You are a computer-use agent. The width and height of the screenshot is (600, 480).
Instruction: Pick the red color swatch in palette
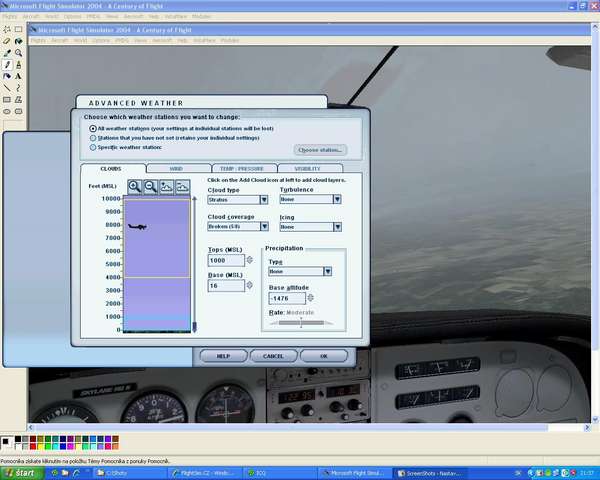pos(33,446)
